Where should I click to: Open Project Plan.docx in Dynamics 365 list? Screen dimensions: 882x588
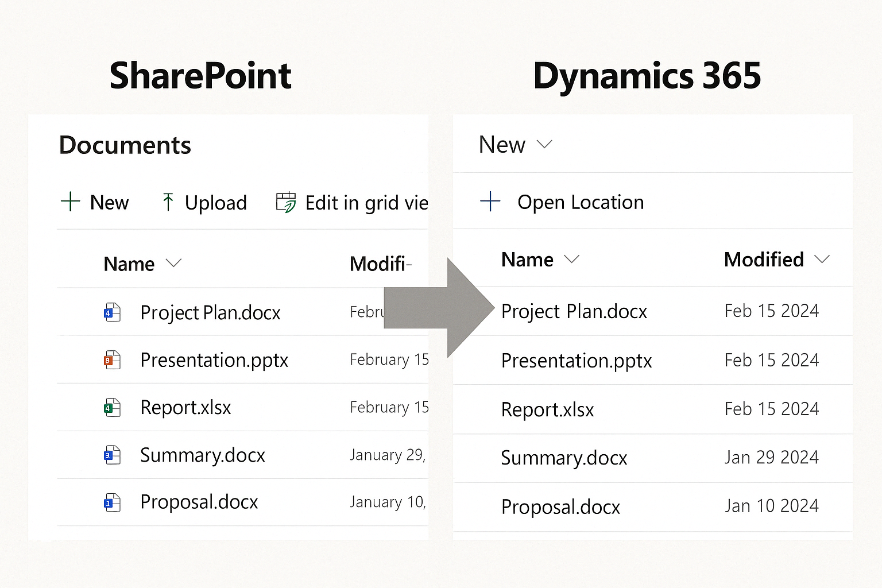574,312
